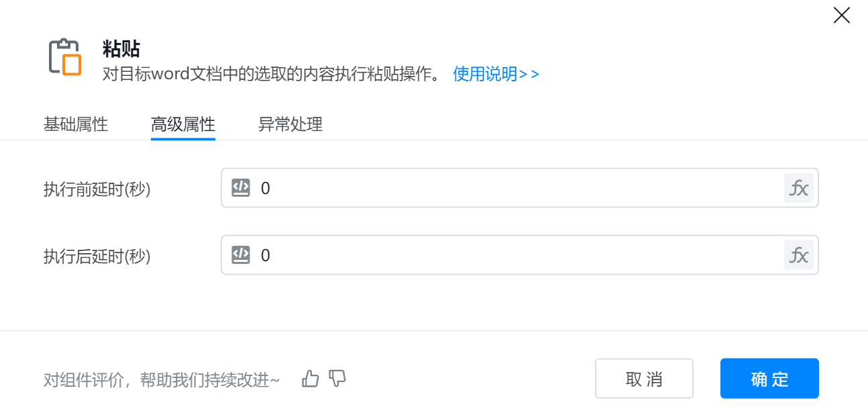
Task: Click the code mode icon for 执行前延时
Action: click(x=241, y=188)
